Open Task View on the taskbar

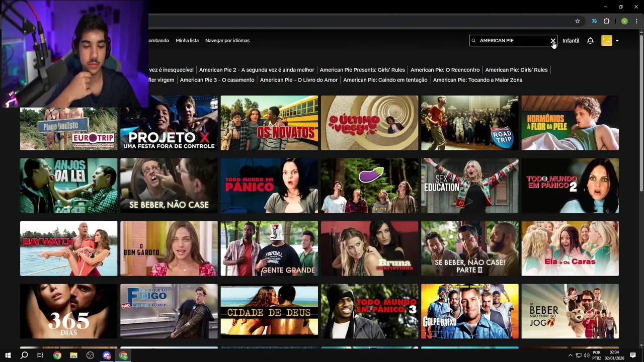(x=40, y=355)
